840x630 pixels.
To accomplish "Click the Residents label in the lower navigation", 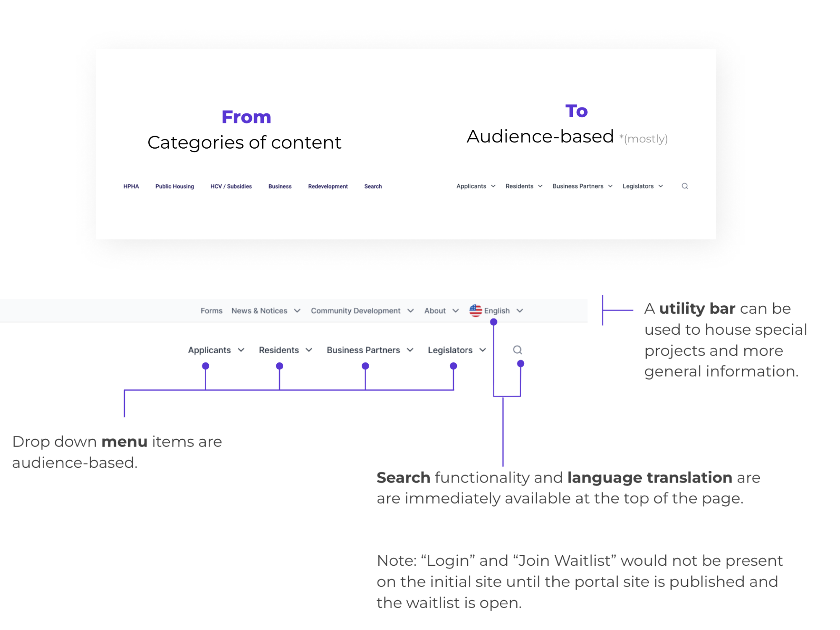I will click(x=279, y=350).
